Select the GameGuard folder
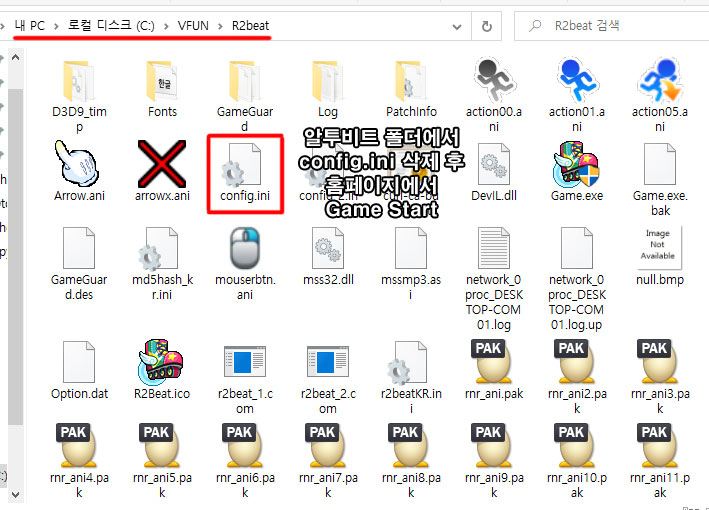 [245, 96]
